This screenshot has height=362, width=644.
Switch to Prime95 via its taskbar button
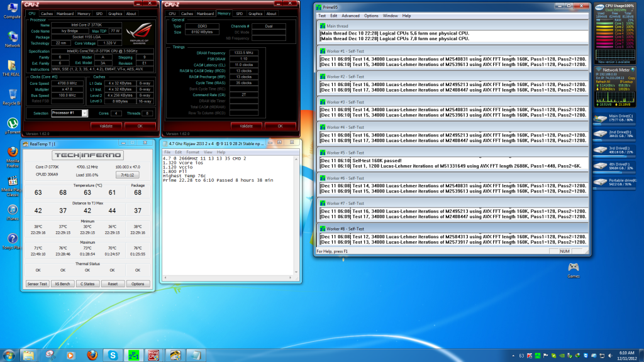(133, 356)
